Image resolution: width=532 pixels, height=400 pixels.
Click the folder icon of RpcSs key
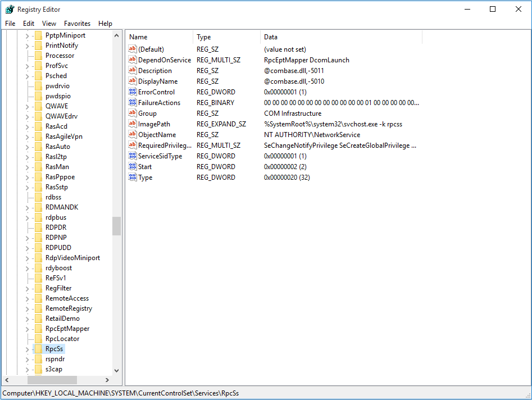[x=39, y=349]
